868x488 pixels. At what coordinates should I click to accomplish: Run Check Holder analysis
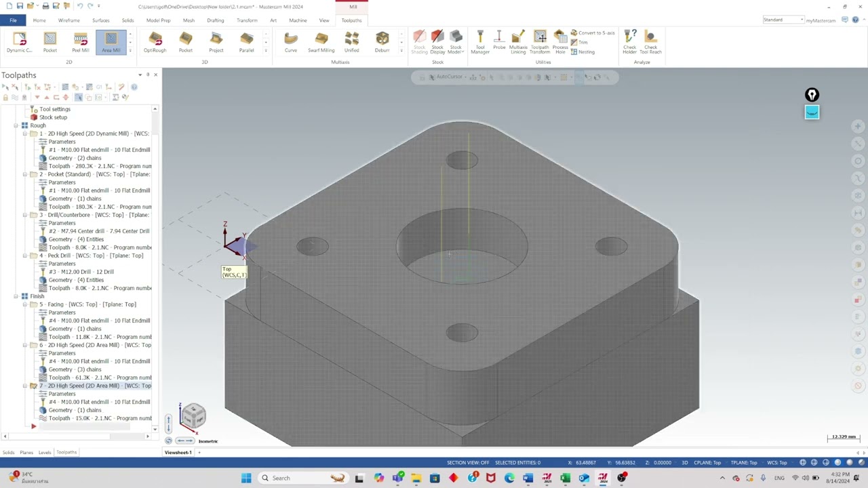(630, 42)
